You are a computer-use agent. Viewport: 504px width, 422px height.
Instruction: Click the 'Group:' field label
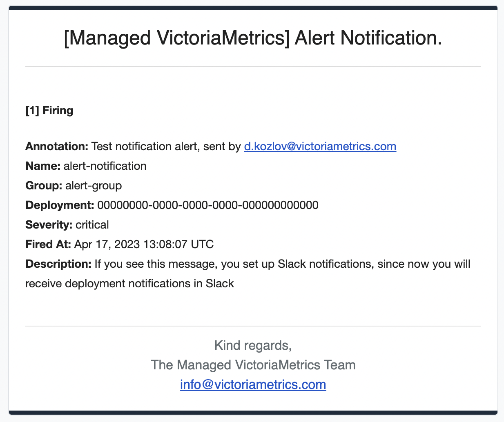[x=44, y=185]
